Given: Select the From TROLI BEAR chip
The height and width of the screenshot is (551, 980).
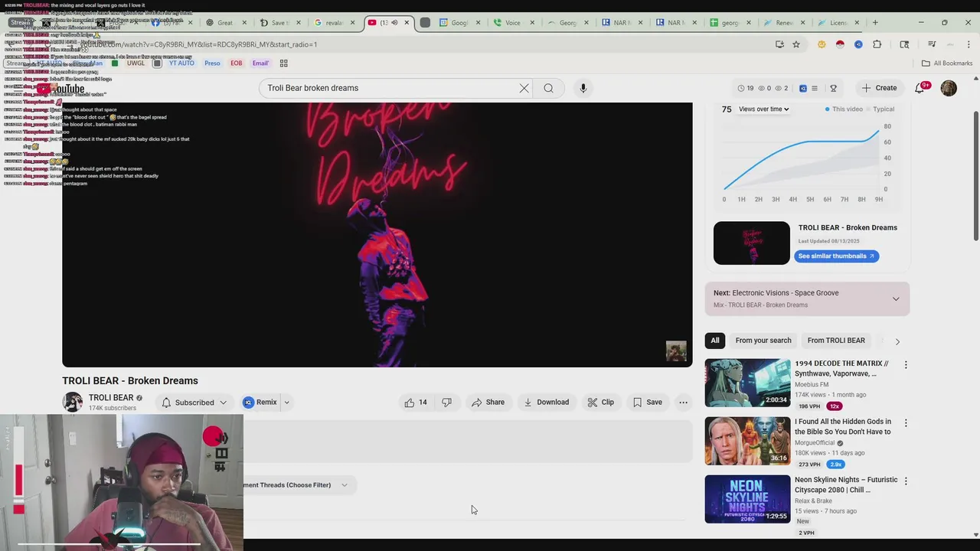Looking at the screenshot, I should [836, 341].
